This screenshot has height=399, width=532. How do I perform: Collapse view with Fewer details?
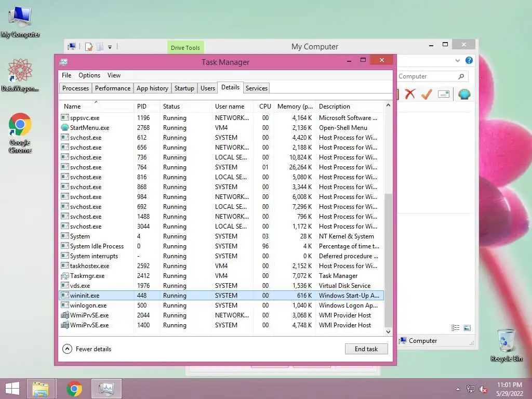(87, 349)
